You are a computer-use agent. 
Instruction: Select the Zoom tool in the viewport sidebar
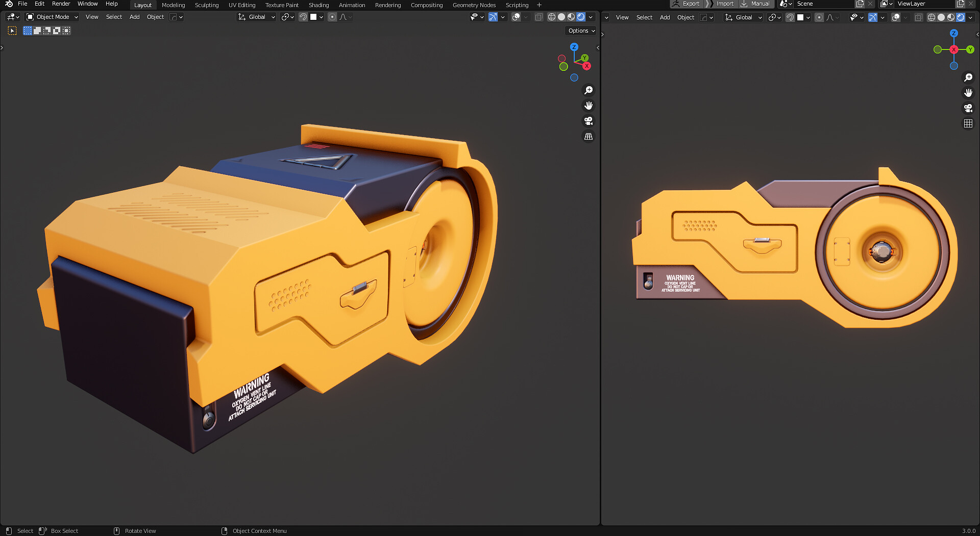pyautogui.click(x=589, y=90)
